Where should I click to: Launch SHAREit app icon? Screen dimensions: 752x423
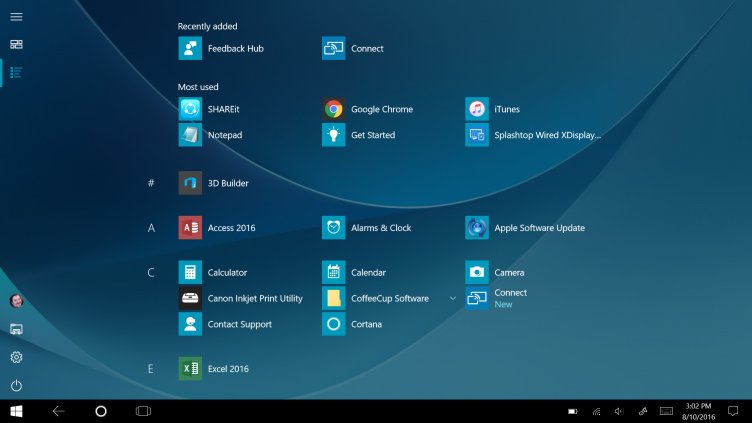click(x=190, y=109)
